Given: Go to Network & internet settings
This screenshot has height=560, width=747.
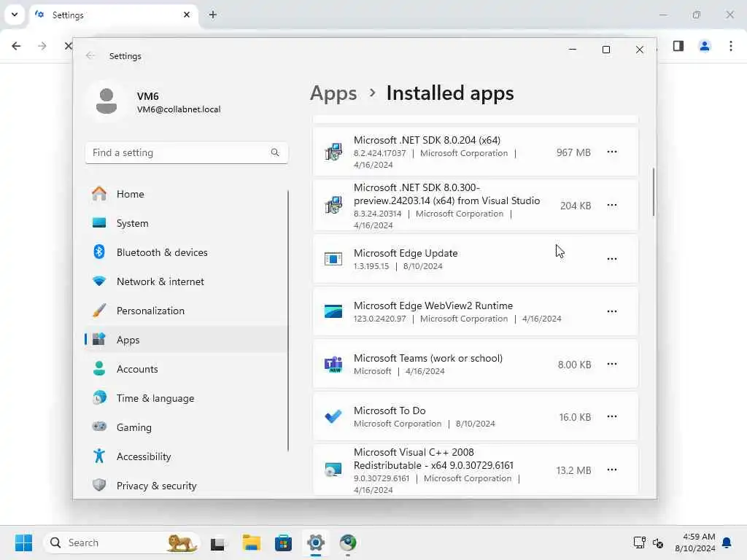Looking at the screenshot, I should coord(186,281).
